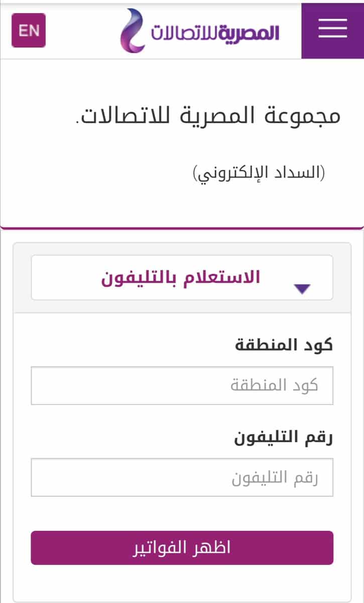This screenshot has height=603, width=364.
Task: Focus the كود المنطقة input field
Action: (x=182, y=385)
